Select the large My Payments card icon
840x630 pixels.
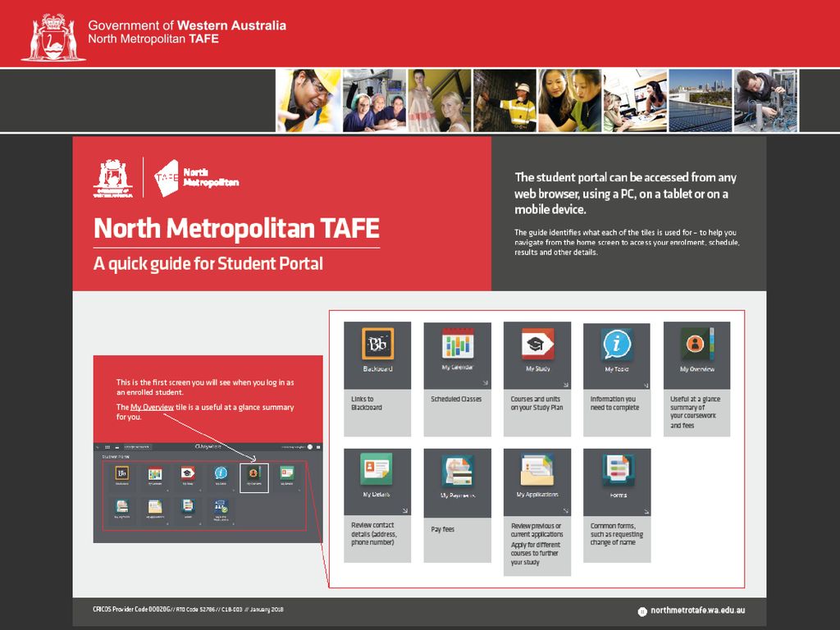click(458, 470)
